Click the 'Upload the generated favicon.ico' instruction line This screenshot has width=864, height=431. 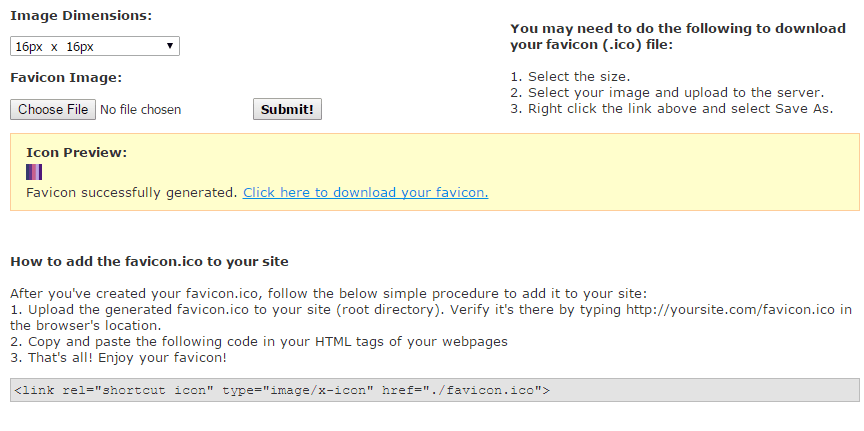(x=431, y=317)
